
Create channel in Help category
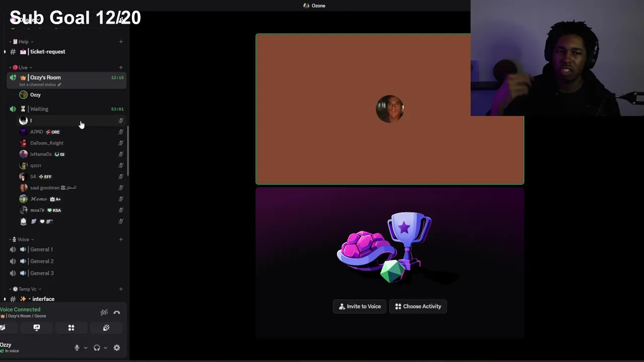point(121,42)
